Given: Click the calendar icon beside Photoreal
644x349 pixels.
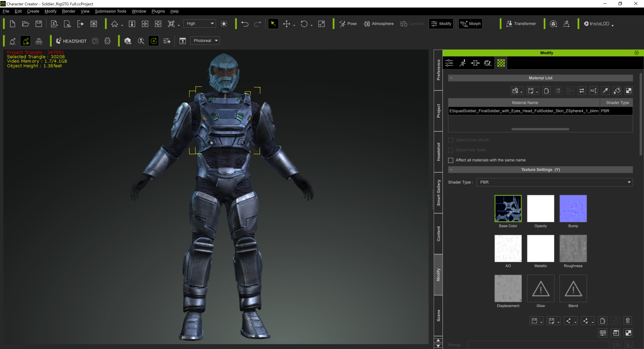Looking at the screenshot, I should [x=183, y=41].
